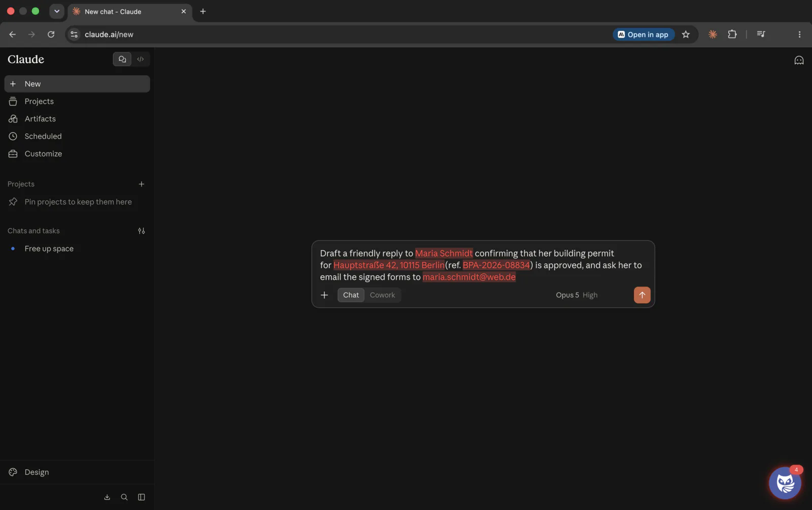This screenshot has height=510, width=812.
Task: Go forward to the next page
Action: [x=31, y=35]
